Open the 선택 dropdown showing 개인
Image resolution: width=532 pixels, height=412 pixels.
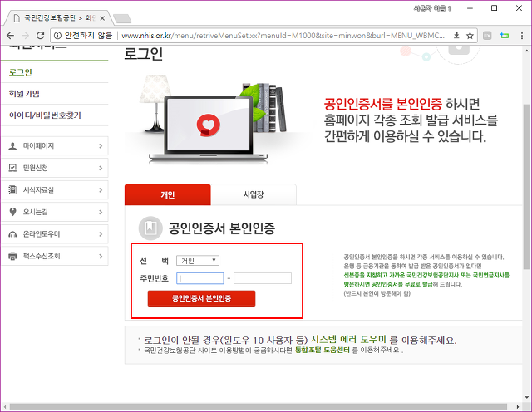(x=198, y=261)
